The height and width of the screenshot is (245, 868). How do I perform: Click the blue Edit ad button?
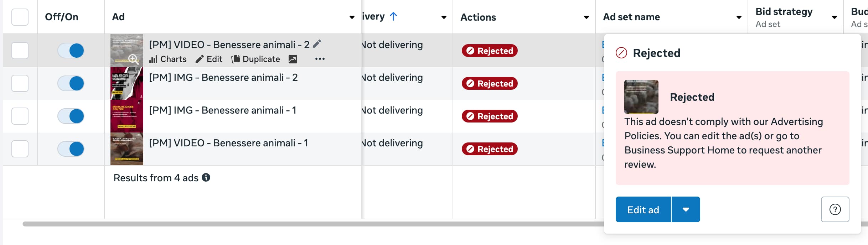click(x=643, y=210)
